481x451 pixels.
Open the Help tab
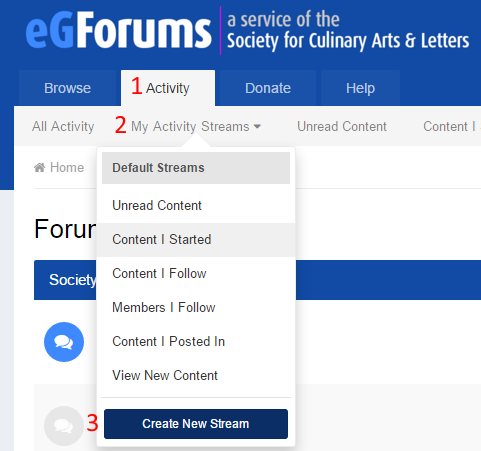[x=360, y=88]
